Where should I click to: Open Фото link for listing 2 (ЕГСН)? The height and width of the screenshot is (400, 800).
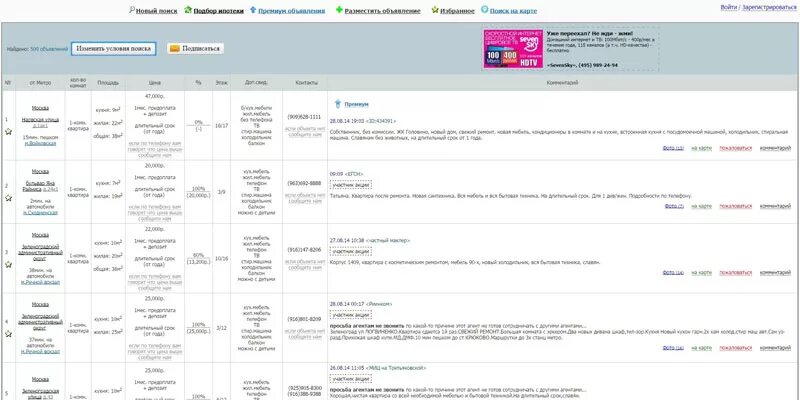tap(674, 206)
